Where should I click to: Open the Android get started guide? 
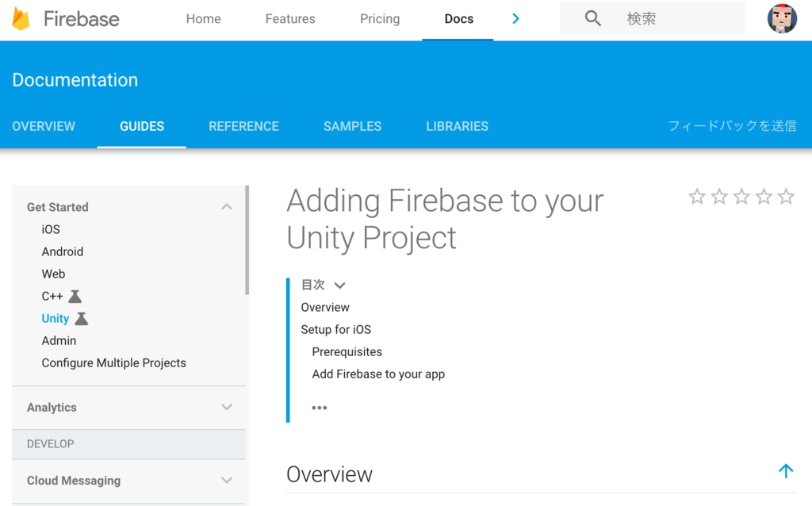pyautogui.click(x=63, y=251)
